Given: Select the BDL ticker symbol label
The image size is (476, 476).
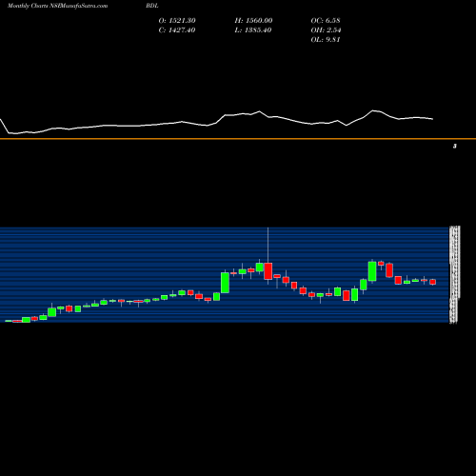Looking at the screenshot, I should pos(152,6).
